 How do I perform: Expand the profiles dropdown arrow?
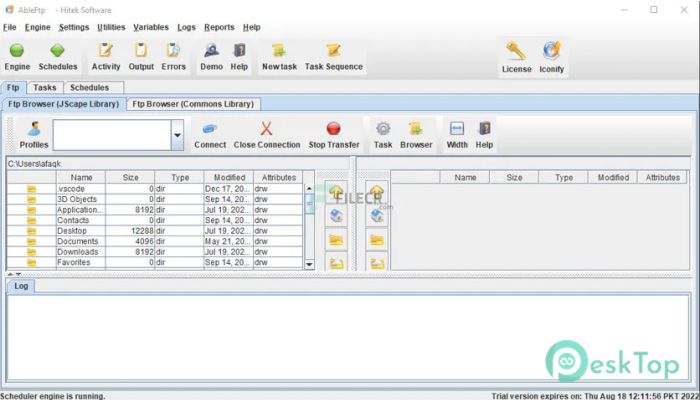click(x=177, y=135)
